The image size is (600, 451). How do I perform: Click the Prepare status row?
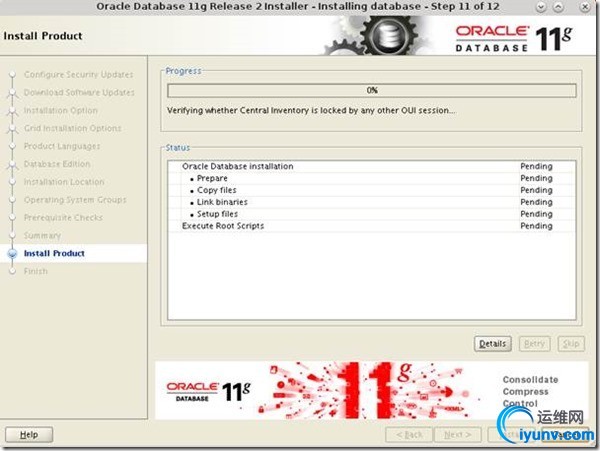point(371,178)
